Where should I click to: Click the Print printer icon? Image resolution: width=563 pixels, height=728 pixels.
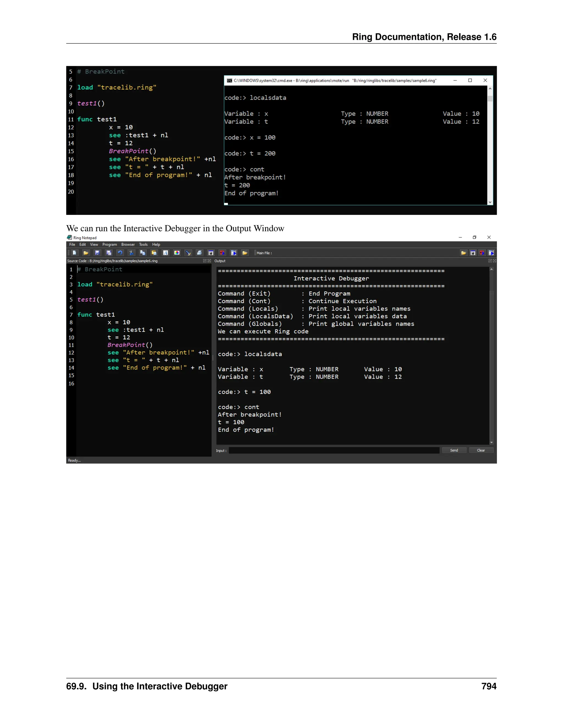point(200,253)
